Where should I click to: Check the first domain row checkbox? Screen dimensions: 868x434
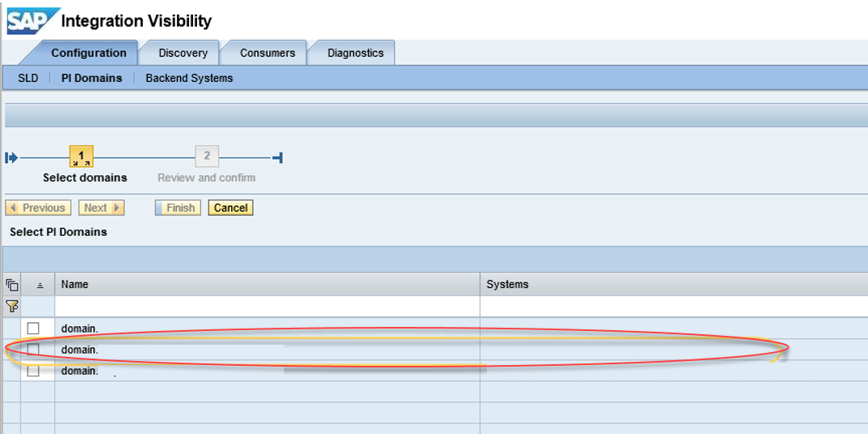(x=33, y=329)
